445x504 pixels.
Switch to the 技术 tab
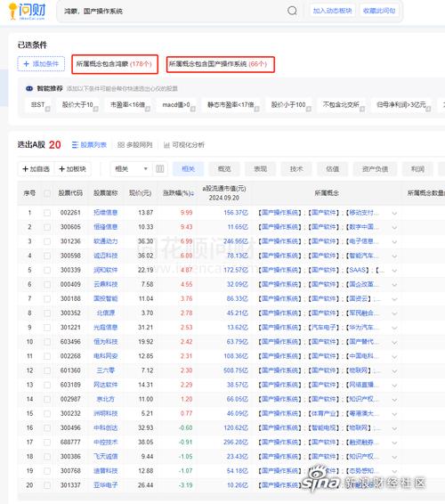pos(296,169)
